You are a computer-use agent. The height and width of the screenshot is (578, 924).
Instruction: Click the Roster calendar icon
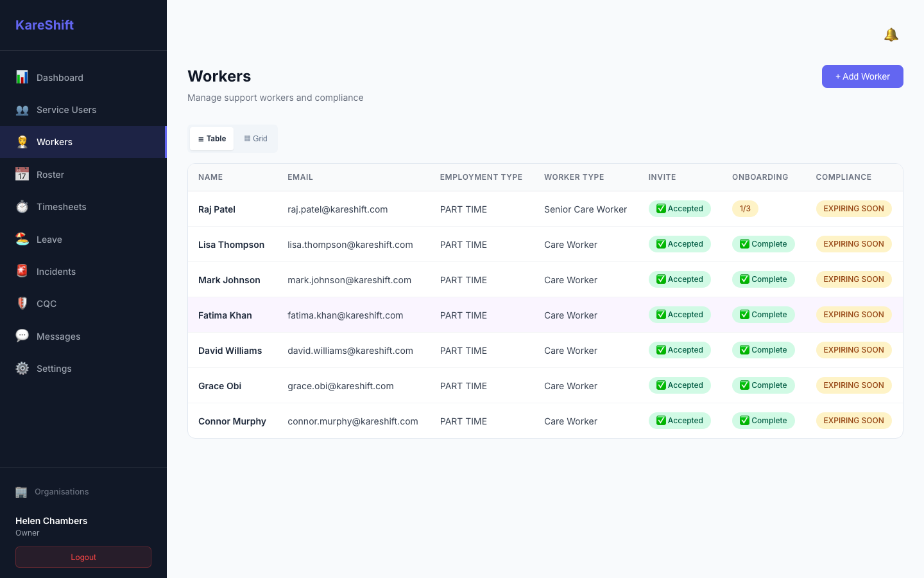pyautogui.click(x=22, y=174)
